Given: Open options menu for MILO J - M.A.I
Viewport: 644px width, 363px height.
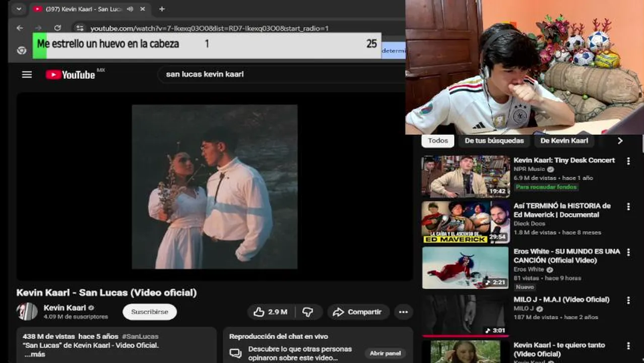Looking at the screenshot, I should pos(628,300).
